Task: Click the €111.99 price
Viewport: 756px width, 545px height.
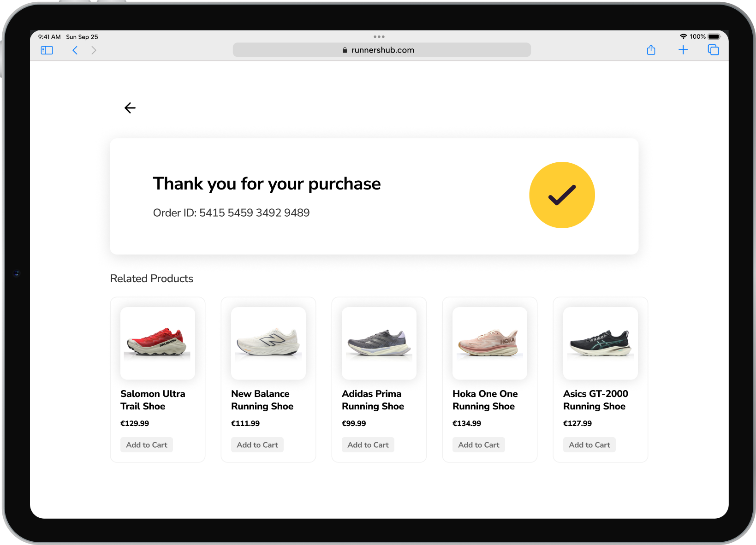Action: pos(245,423)
